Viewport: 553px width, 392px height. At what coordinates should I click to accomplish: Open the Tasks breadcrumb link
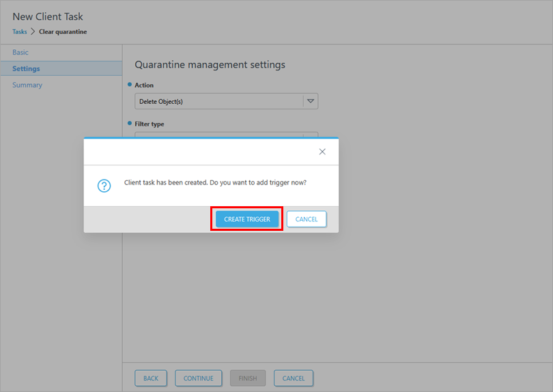[x=20, y=31]
